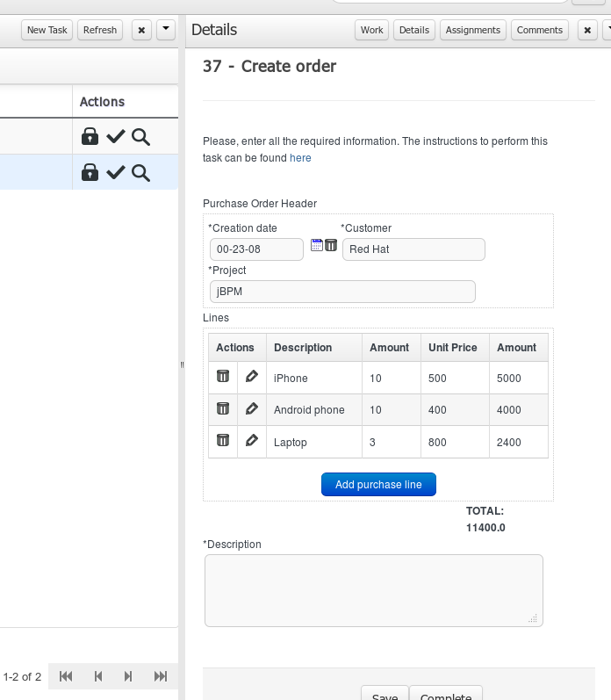
Task: Click the New Task button
Action: pyautogui.click(x=47, y=30)
